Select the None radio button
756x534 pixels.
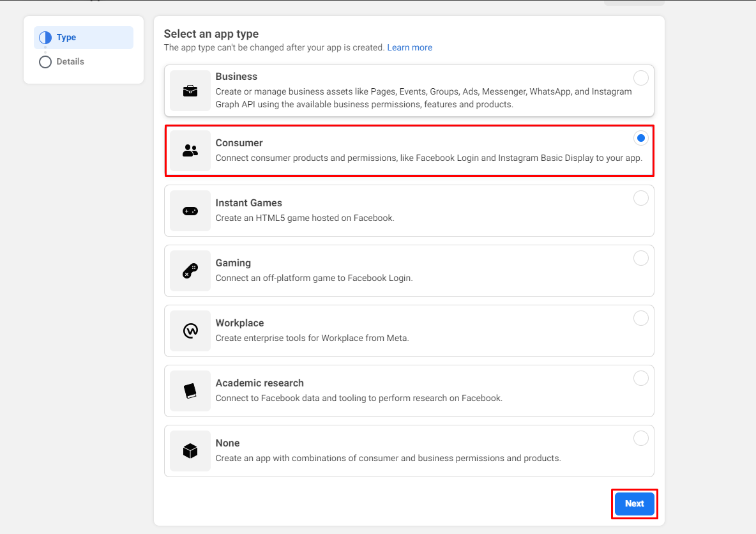point(641,438)
